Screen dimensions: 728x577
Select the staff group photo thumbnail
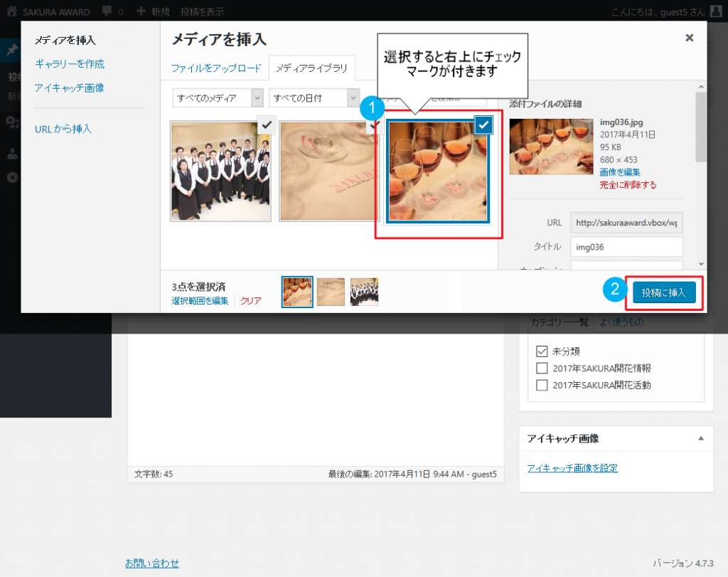pos(220,171)
